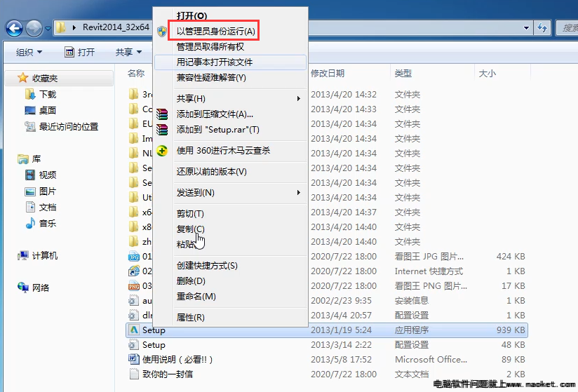
Task: Choose 添加到 "Setup.rar"(T) entry
Action: click(218, 130)
